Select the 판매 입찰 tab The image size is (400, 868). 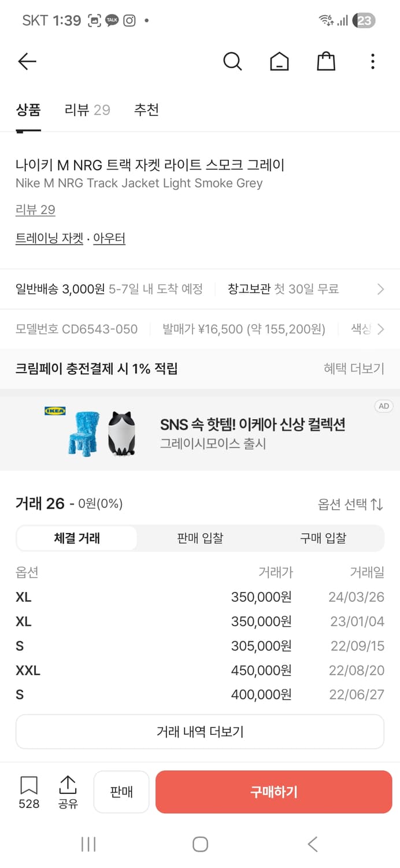[199, 538]
